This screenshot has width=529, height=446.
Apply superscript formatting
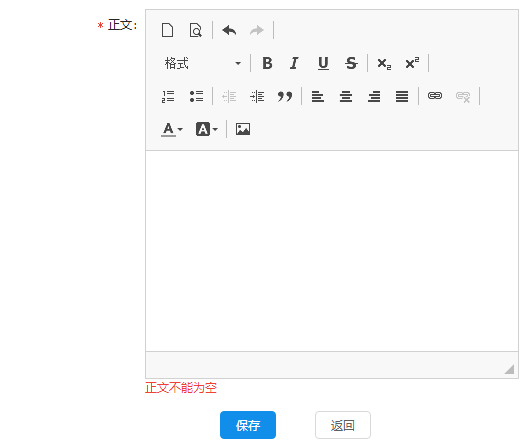pos(412,63)
